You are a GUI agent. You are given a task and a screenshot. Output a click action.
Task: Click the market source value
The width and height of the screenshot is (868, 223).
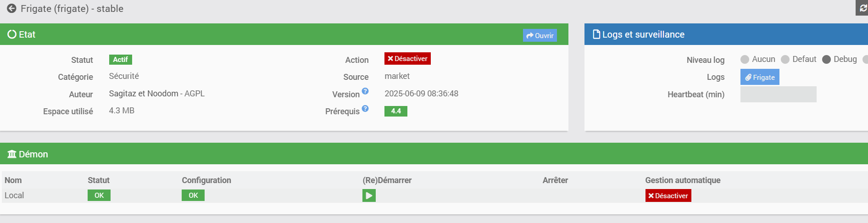click(397, 76)
